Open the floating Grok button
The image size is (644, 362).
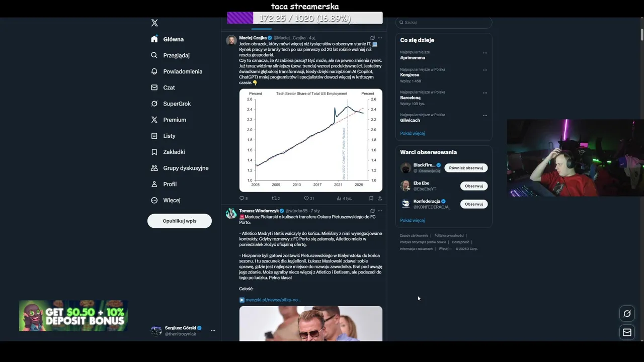tap(627, 314)
